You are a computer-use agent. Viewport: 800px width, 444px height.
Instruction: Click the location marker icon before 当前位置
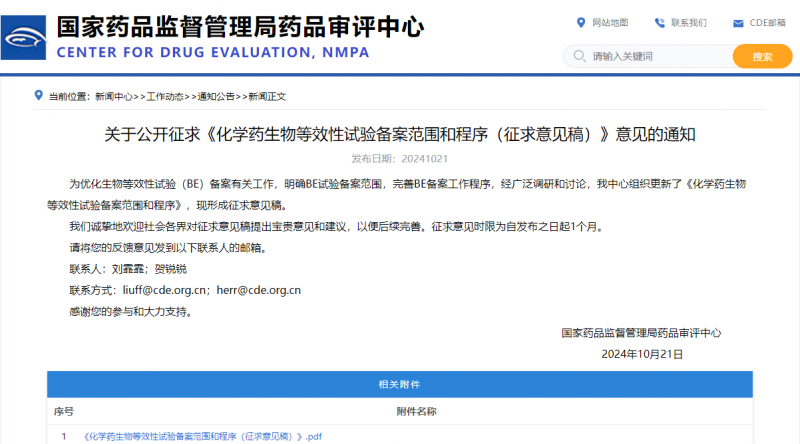coord(40,97)
